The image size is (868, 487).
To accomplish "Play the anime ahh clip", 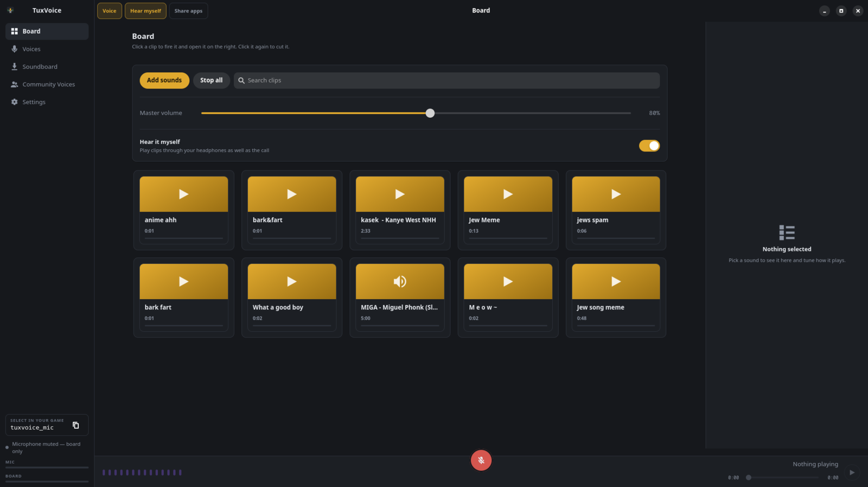I will tap(184, 194).
